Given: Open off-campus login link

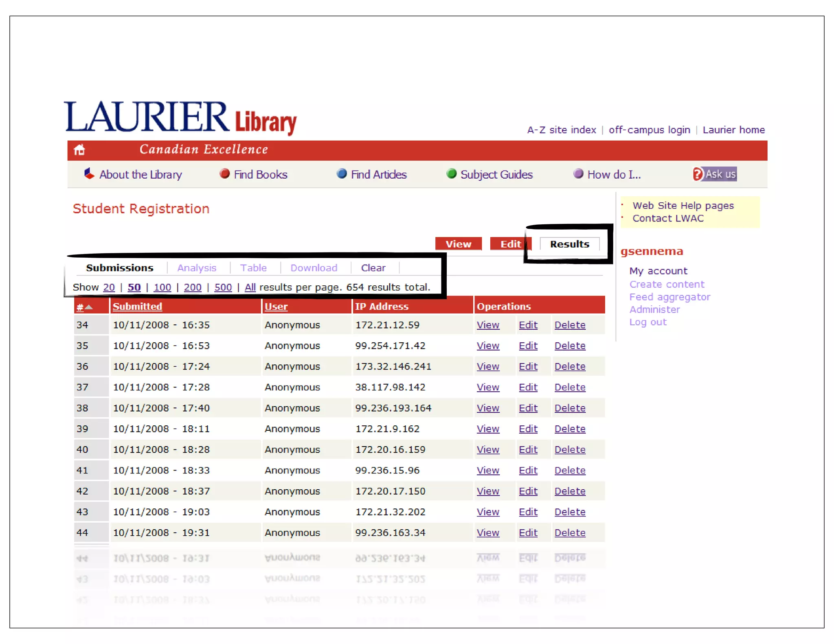Looking at the screenshot, I should pyautogui.click(x=649, y=130).
